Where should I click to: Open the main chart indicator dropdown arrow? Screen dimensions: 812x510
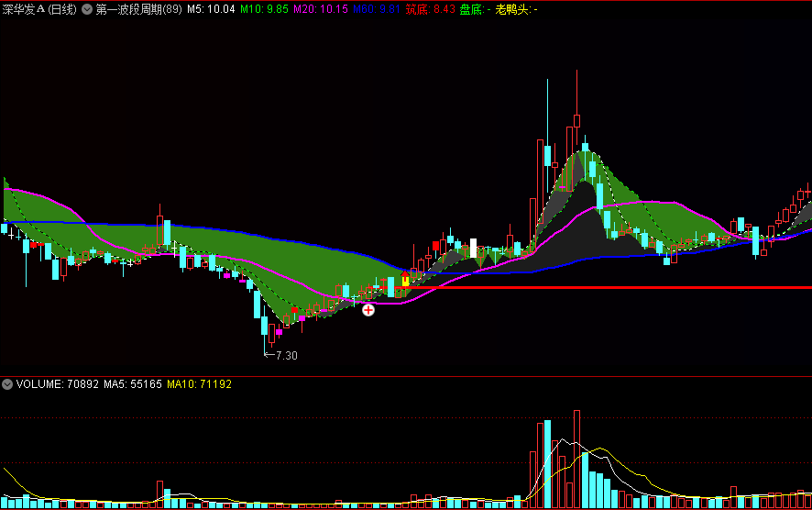87,9
